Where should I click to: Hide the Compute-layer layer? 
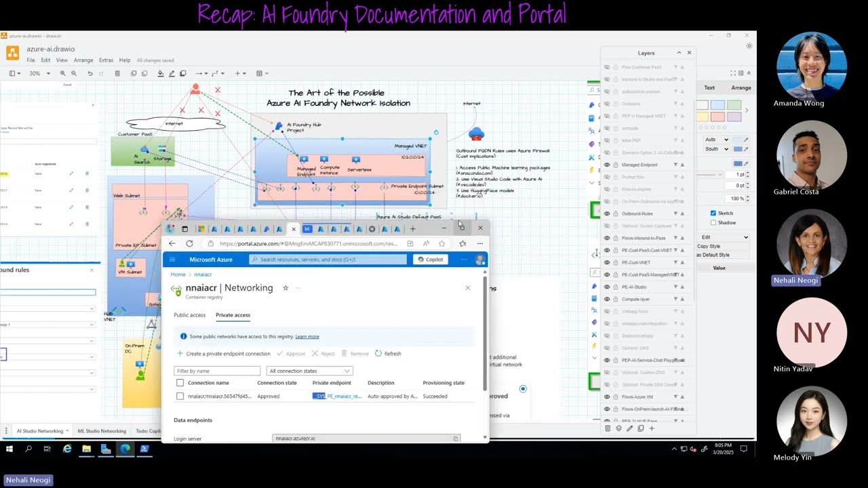607,299
